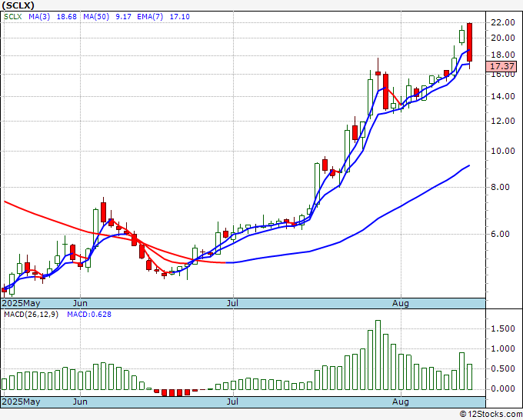Click the MA(50) 9.17 legend entry

coord(107,17)
